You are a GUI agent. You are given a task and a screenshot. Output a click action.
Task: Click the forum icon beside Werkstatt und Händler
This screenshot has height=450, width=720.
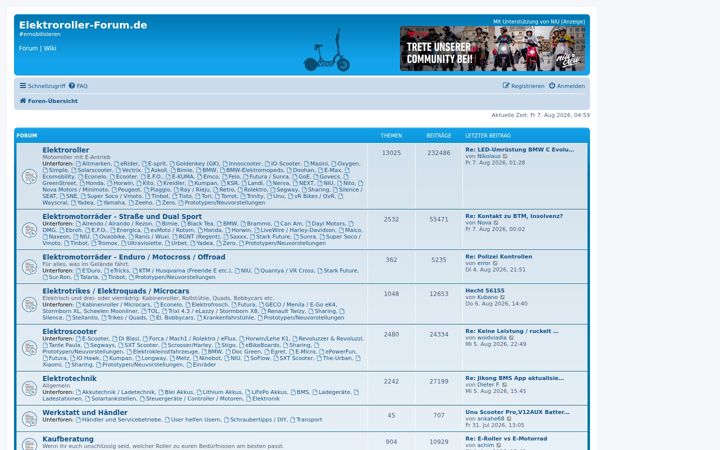click(x=29, y=419)
